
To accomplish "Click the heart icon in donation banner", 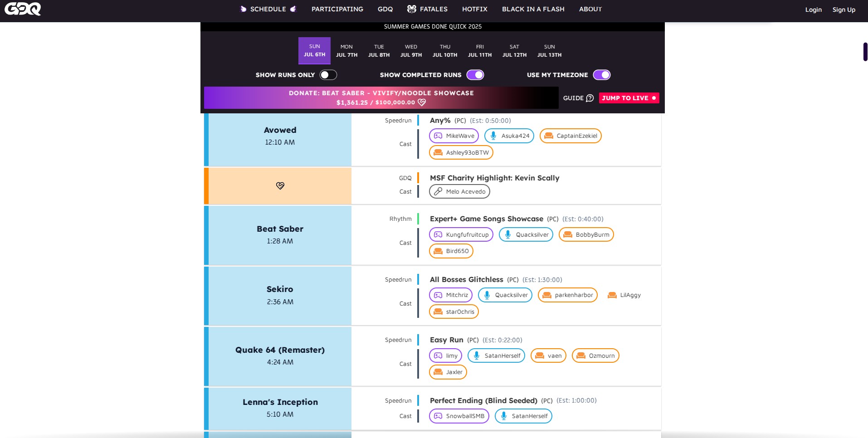I will coord(422,102).
